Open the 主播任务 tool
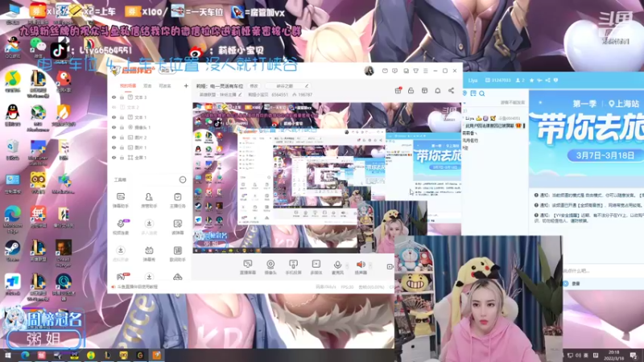Image resolution: width=644 pixels, height=362 pixels. (x=177, y=200)
